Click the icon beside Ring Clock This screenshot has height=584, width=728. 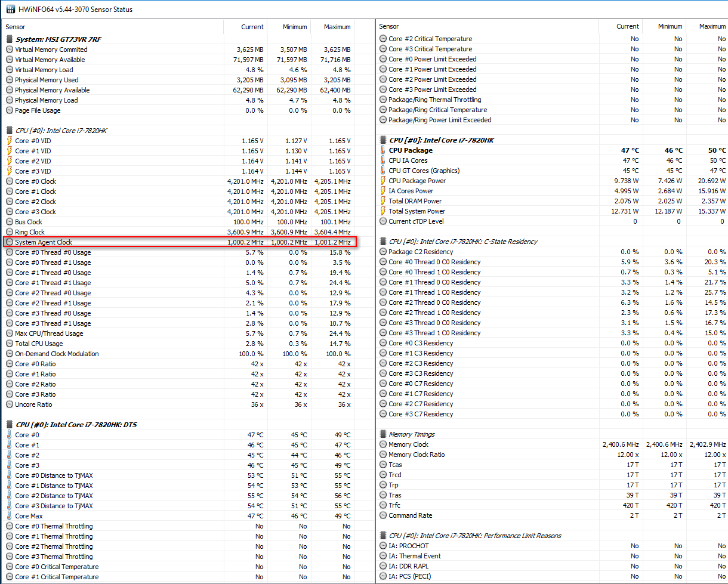[10, 232]
